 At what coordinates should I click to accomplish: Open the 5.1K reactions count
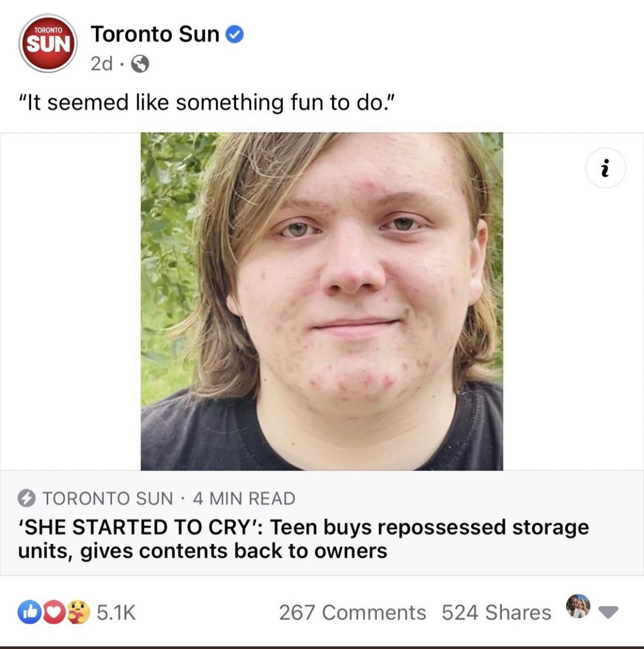click(116, 613)
